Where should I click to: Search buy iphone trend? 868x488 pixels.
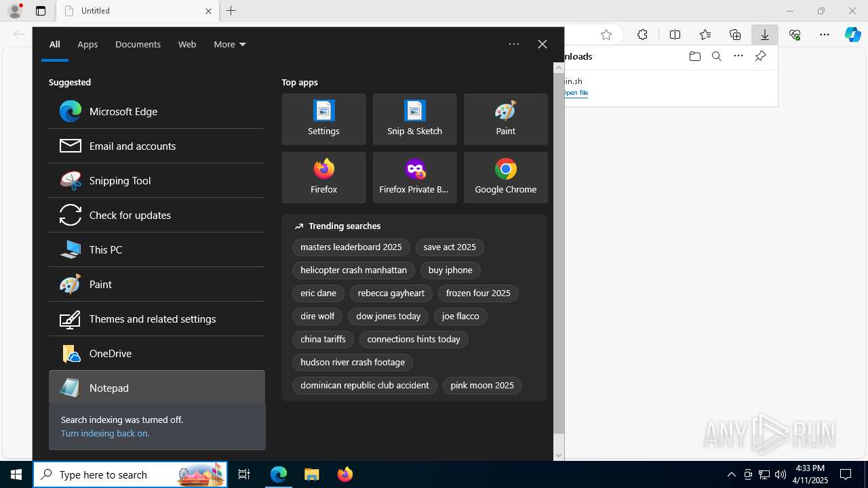(x=450, y=270)
